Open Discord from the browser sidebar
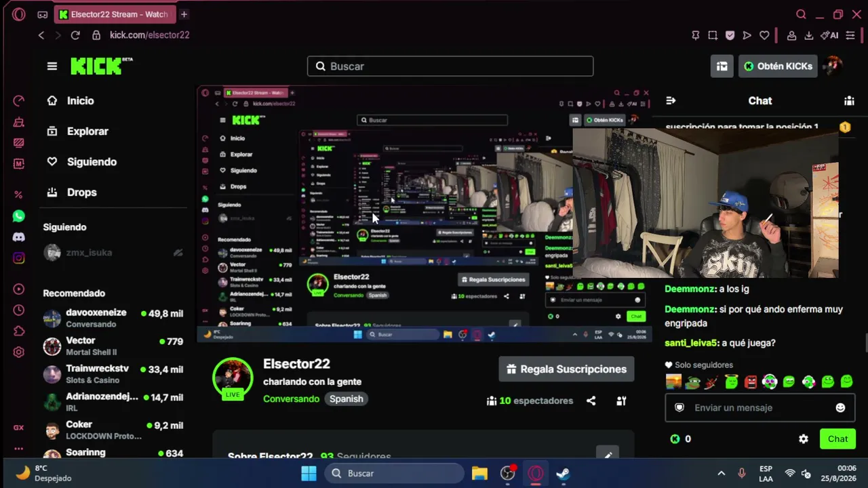The image size is (868, 488). (19, 237)
